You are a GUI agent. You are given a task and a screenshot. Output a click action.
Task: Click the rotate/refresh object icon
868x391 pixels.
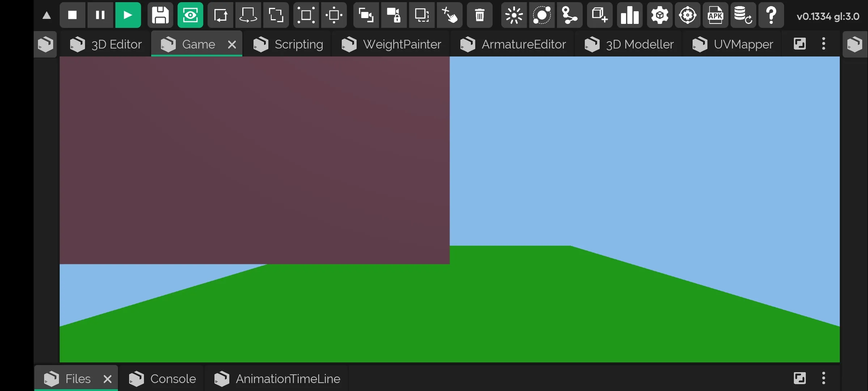(x=248, y=15)
